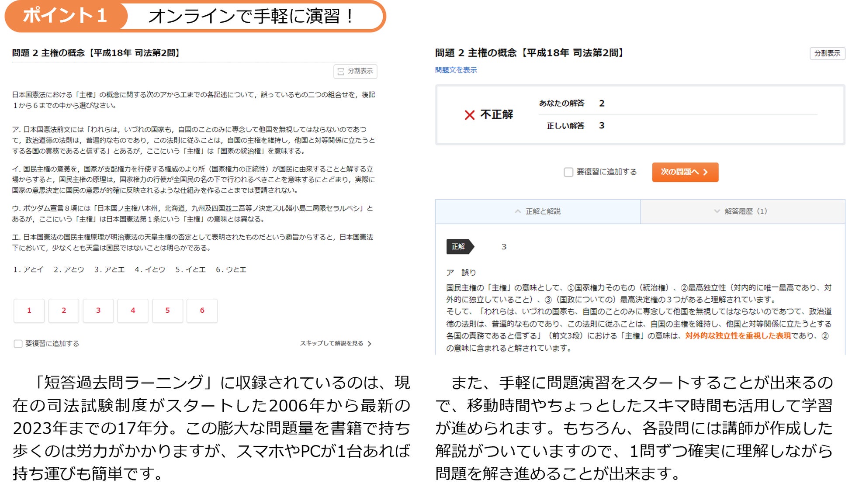Click the arrow on the 次の問題へ button
This screenshot has width=852, height=504.
click(706, 172)
